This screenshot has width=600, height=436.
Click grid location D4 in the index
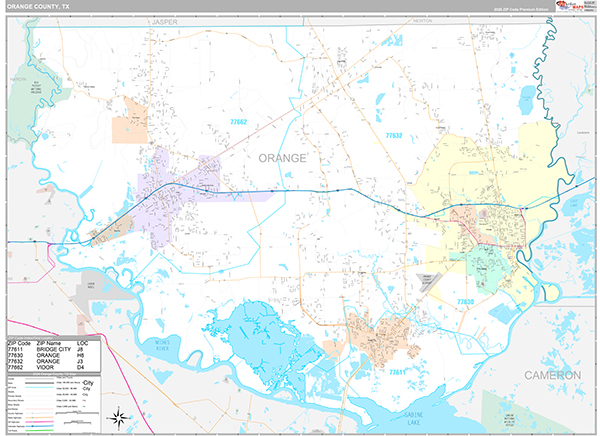point(80,367)
